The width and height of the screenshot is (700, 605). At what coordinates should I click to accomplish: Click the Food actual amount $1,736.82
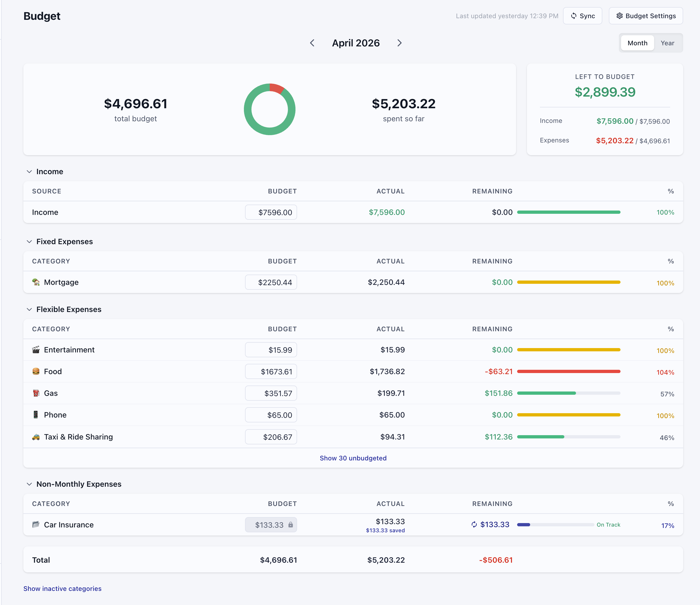(x=387, y=372)
